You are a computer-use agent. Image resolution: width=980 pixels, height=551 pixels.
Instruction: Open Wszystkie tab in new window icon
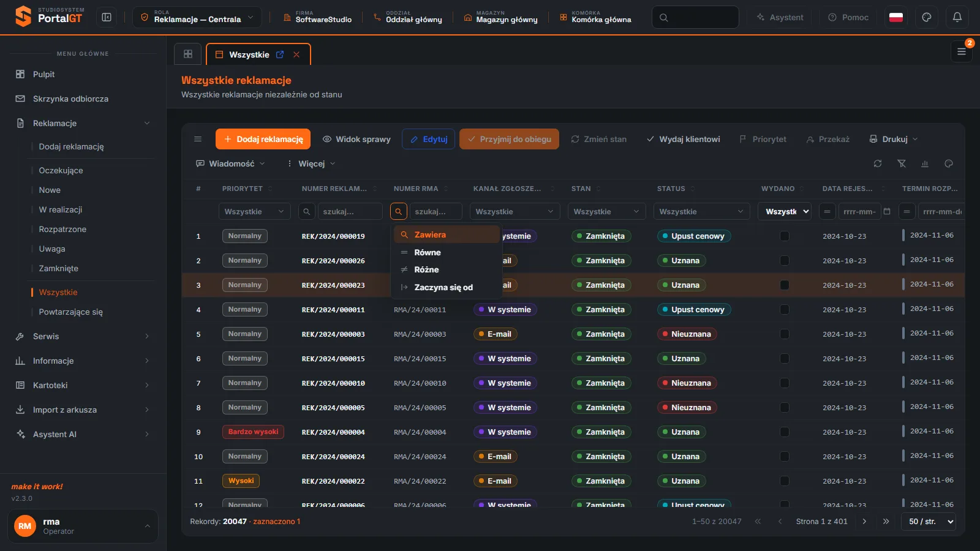[x=280, y=54]
